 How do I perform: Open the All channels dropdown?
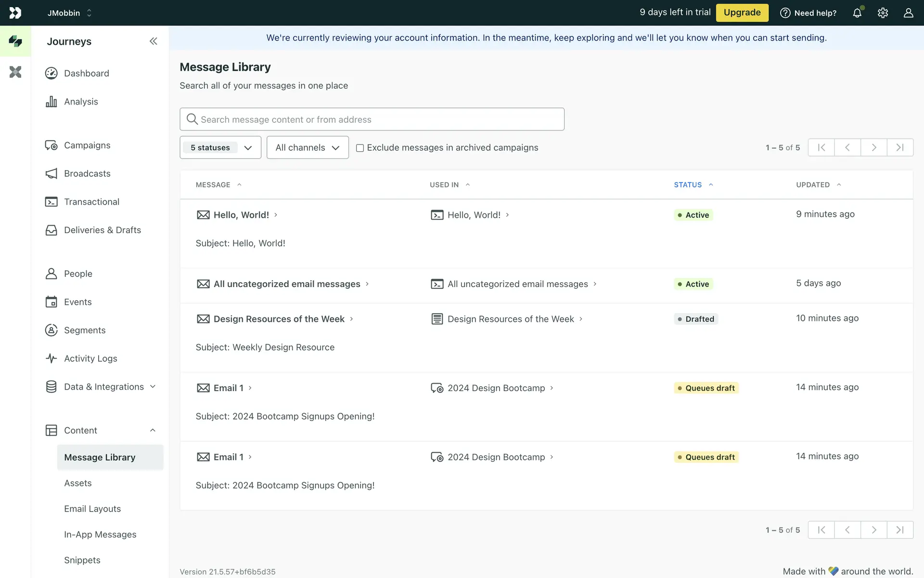[308, 147]
